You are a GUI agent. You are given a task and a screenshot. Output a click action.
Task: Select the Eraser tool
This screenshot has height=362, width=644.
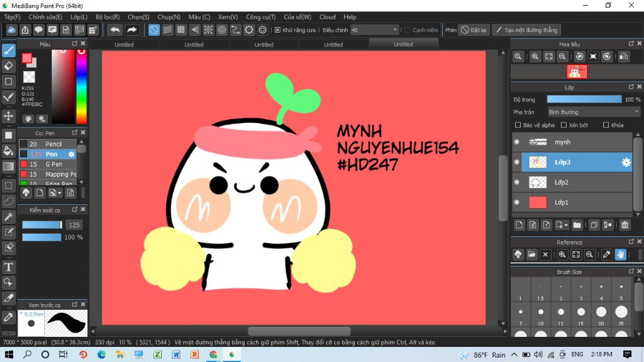pyautogui.click(x=9, y=65)
